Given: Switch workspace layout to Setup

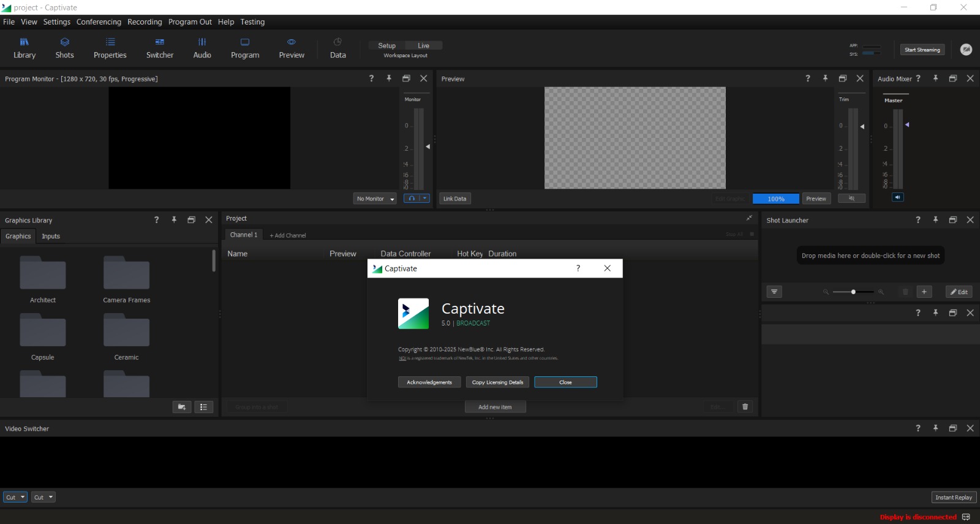Looking at the screenshot, I should [387, 45].
